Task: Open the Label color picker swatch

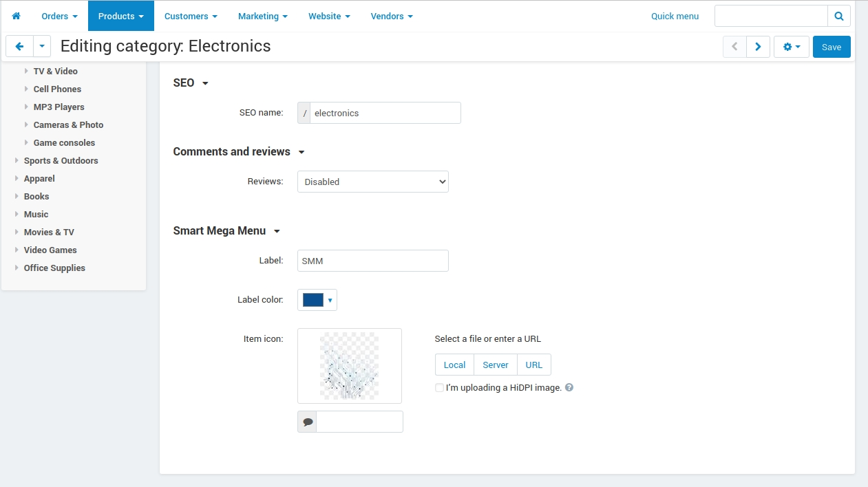Action: pos(317,300)
